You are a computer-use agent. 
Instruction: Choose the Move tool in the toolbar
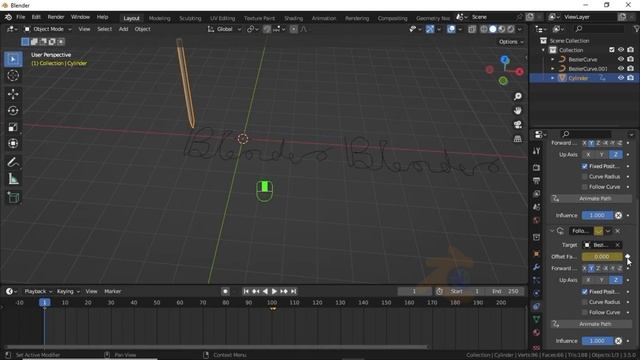pyautogui.click(x=13, y=94)
